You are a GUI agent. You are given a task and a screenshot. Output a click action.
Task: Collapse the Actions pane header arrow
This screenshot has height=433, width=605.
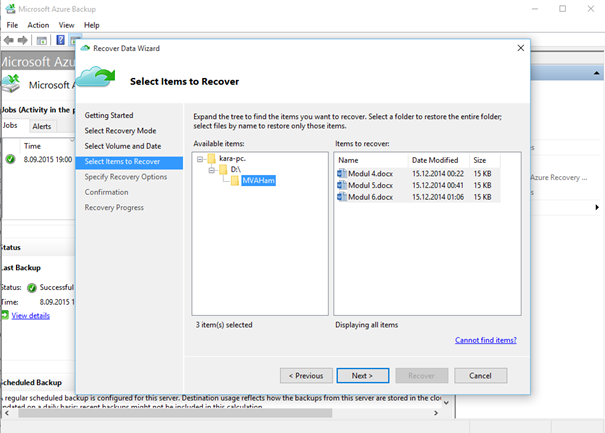tap(597, 73)
